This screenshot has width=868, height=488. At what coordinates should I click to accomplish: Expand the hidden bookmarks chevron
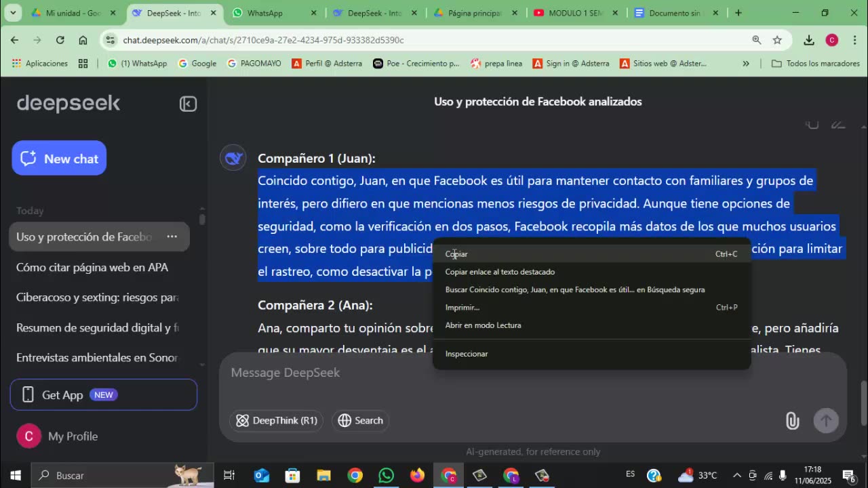coord(746,63)
